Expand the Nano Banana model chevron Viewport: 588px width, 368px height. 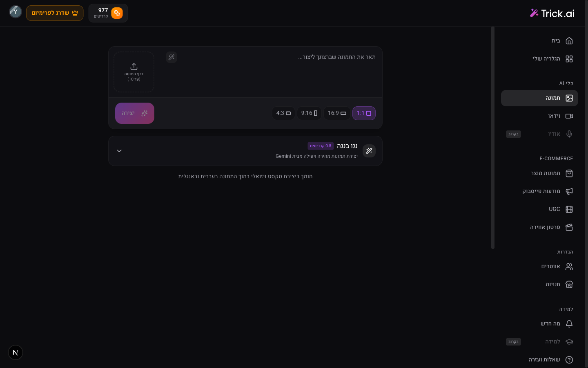119,151
